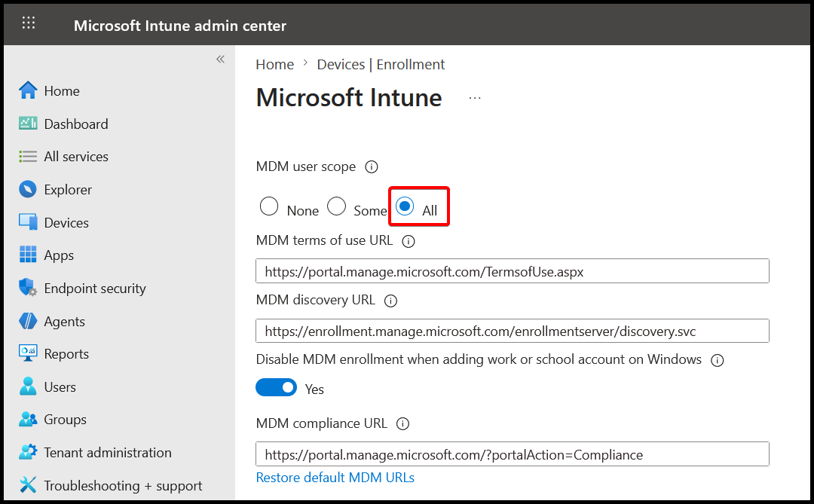
Task: Click the Apps grid icon
Action: [x=28, y=255]
